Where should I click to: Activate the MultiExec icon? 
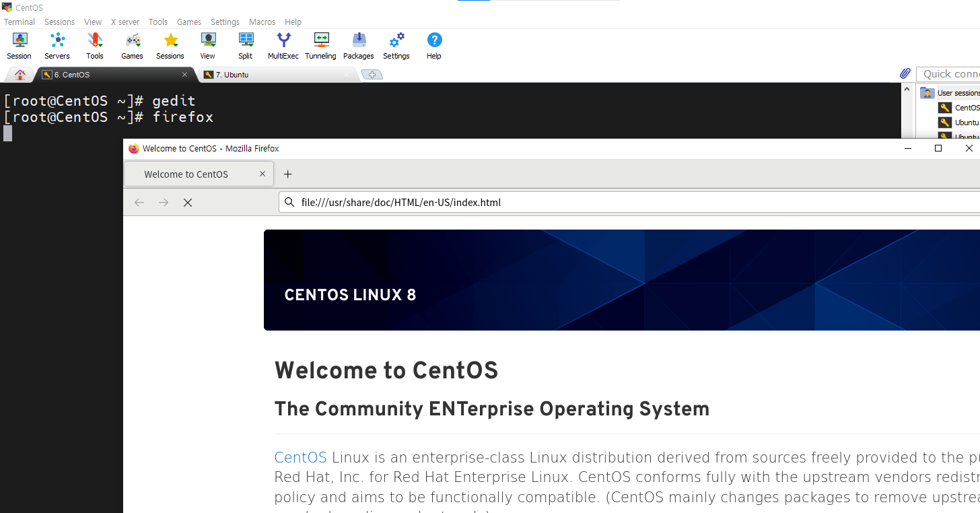click(283, 46)
